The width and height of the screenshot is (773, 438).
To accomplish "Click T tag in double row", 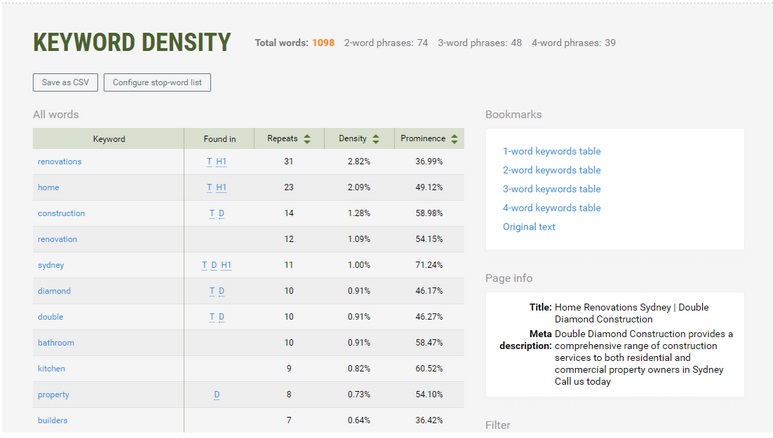I will (212, 317).
